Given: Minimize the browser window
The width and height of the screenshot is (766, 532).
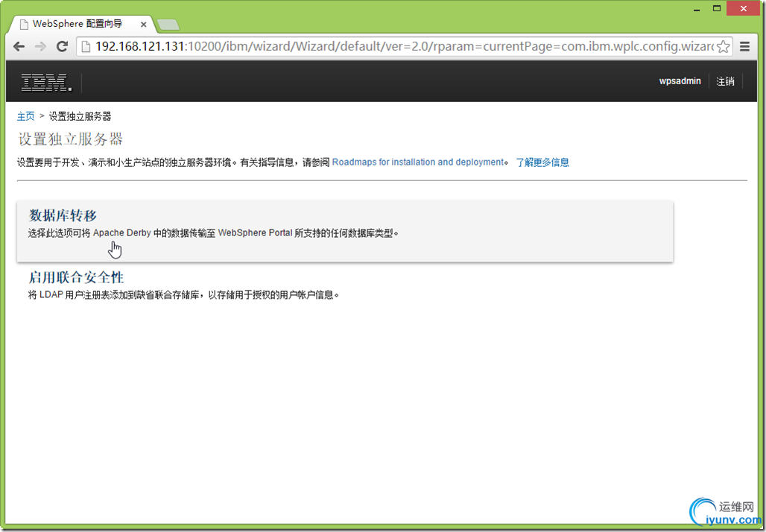Looking at the screenshot, I should (x=697, y=9).
